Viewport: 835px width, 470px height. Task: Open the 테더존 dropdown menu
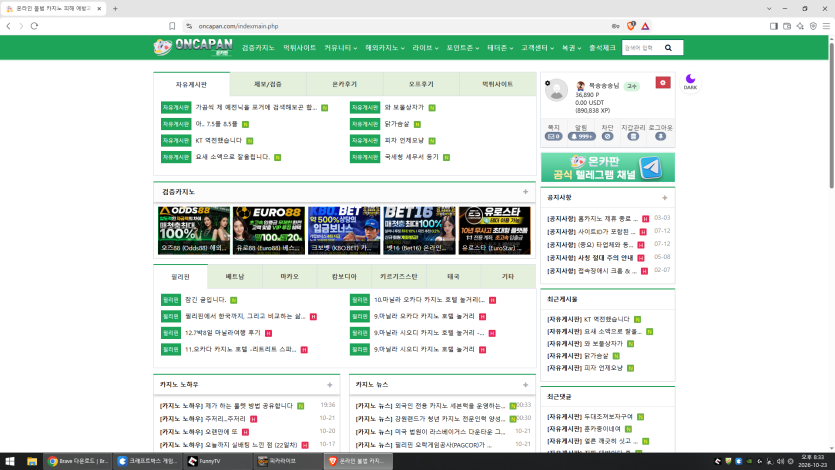pos(500,48)
